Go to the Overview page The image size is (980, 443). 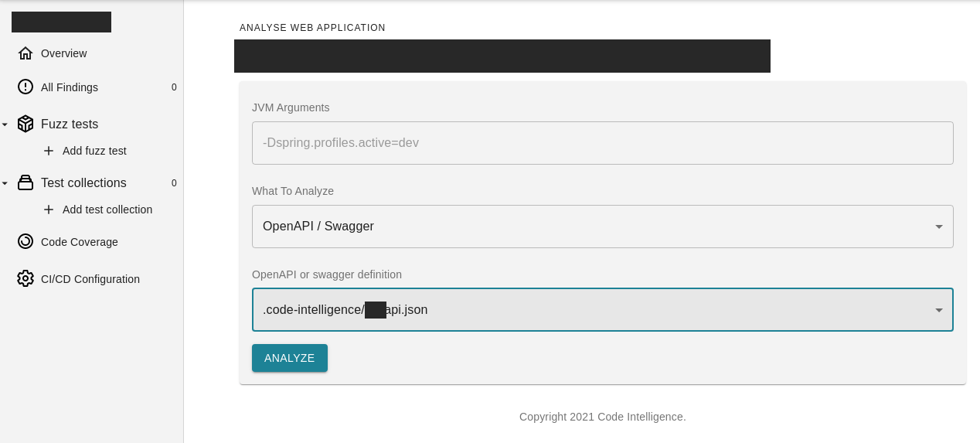(63, 53)
